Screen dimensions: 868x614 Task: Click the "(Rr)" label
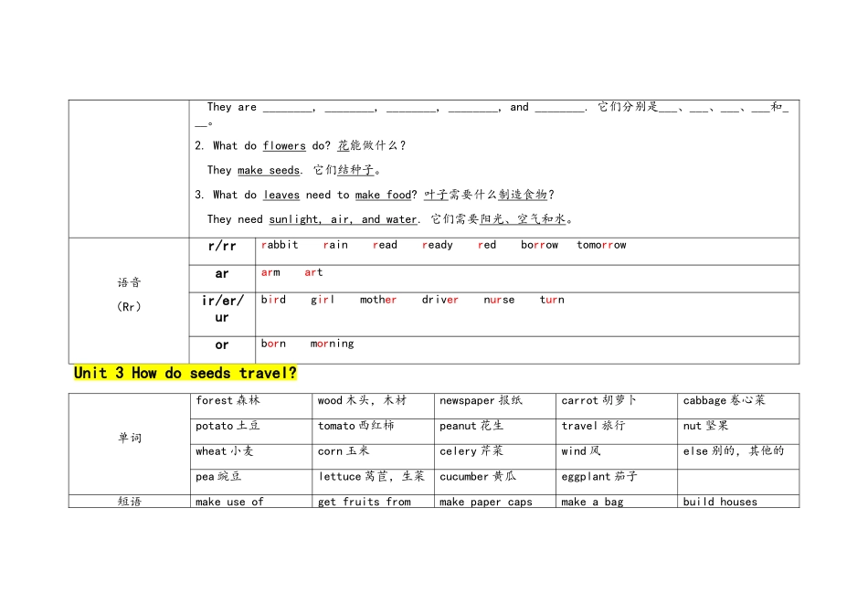[129, 307]
